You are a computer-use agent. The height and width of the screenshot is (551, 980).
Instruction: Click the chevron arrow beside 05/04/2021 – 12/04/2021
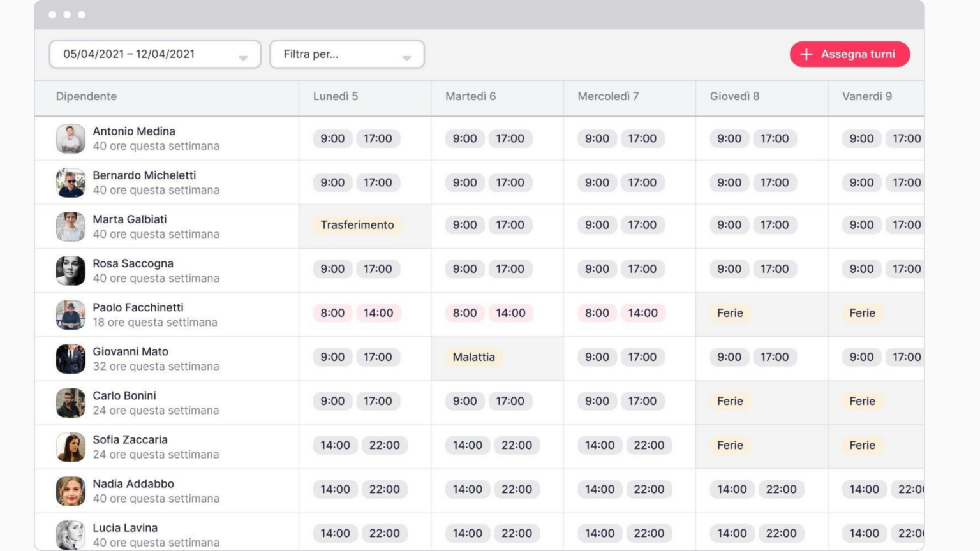243,57
